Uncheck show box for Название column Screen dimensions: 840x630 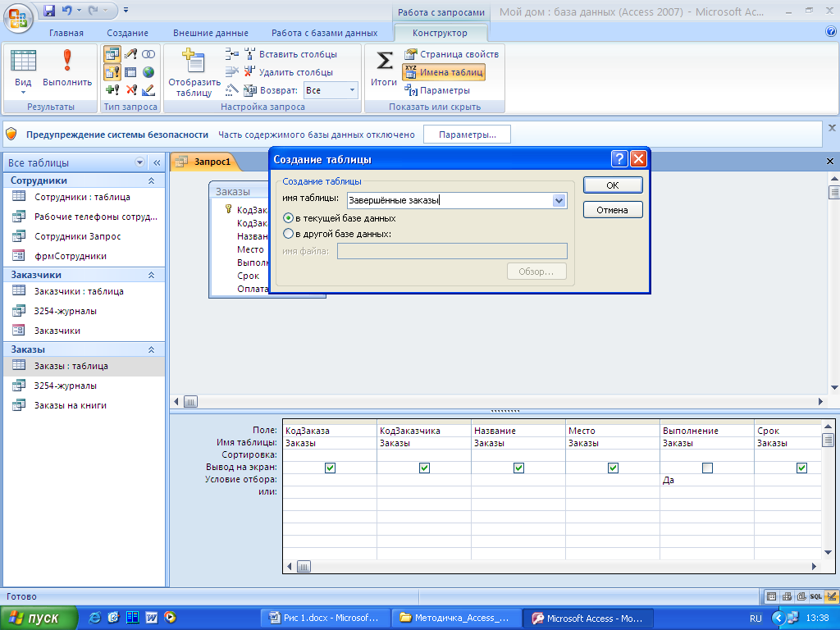pyautogui.click(x=518, y=468)
